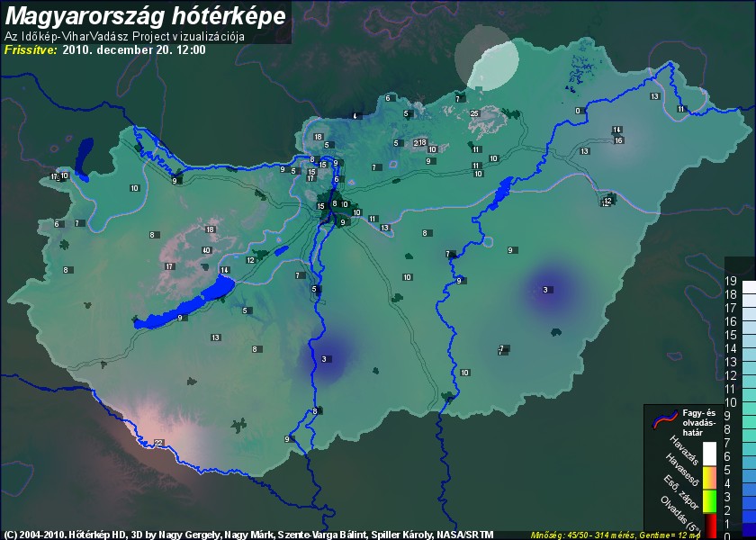Click the 40 temperature marker west of Budapest
This screenshot has width=756, height=540.
click(207, 250)
